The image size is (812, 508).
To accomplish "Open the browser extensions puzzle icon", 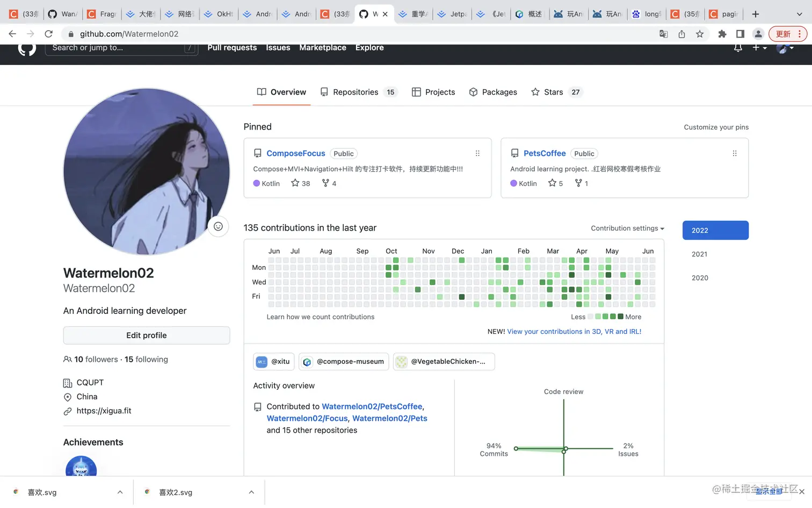I will click(722, 34).
